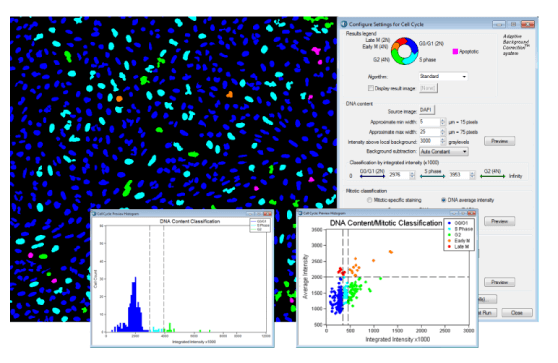Click the Close button in settings dialog
Viewport: 558px width, 363px height.
[517, 313]
